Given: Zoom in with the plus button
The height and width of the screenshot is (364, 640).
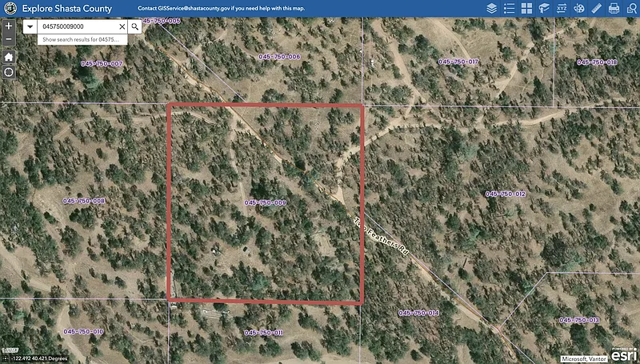Looking at the screenshot, I should coord(8,26).
